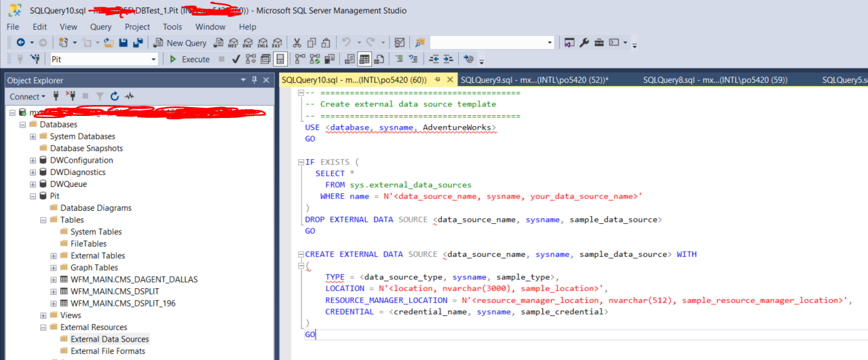Refresh the Object Explorer tree
This screenshot has height=360, width=868.
pyautogui.click(x=114, y=96)
